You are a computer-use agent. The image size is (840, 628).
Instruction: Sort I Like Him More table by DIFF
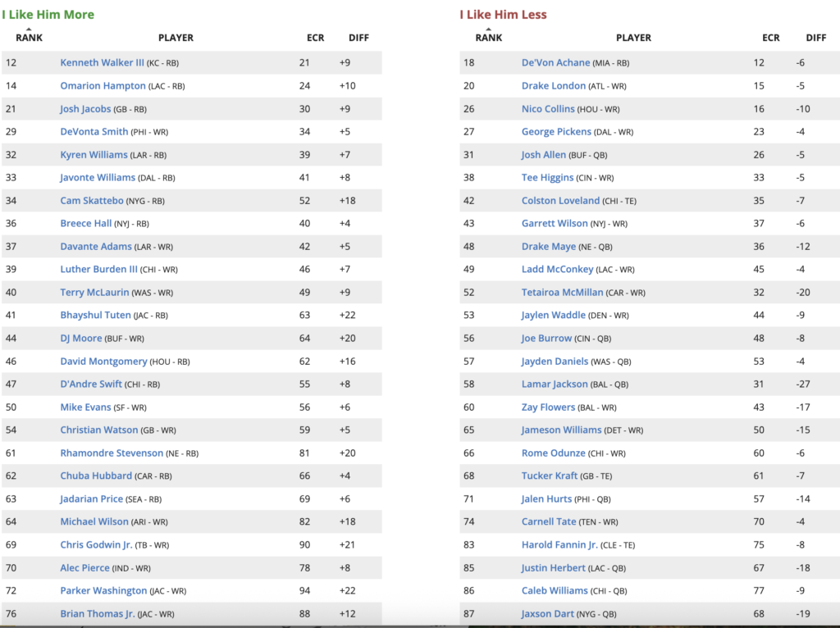[358, 38]
